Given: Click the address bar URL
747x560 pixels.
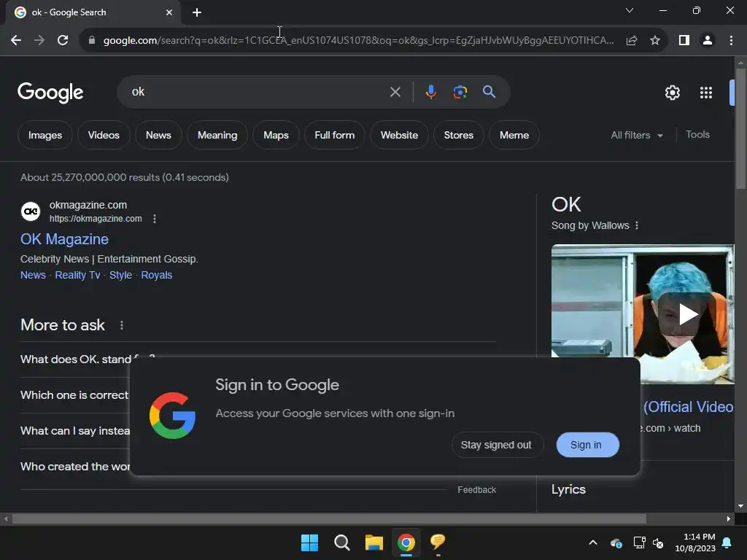Looking at the screenshot, I should (x=358, y=41).
